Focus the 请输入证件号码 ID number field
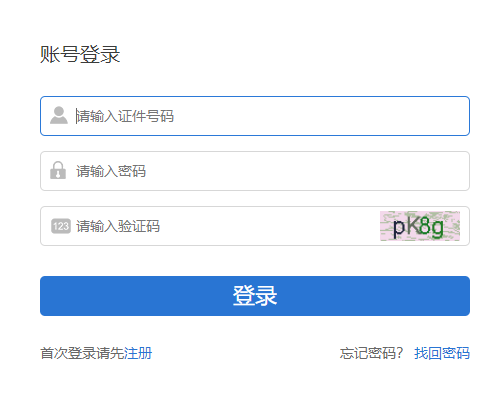 coord(255,116)
